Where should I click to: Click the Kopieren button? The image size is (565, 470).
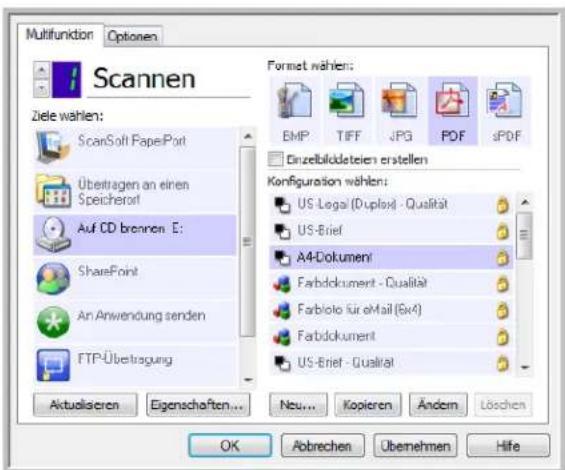tap(368, 405)
